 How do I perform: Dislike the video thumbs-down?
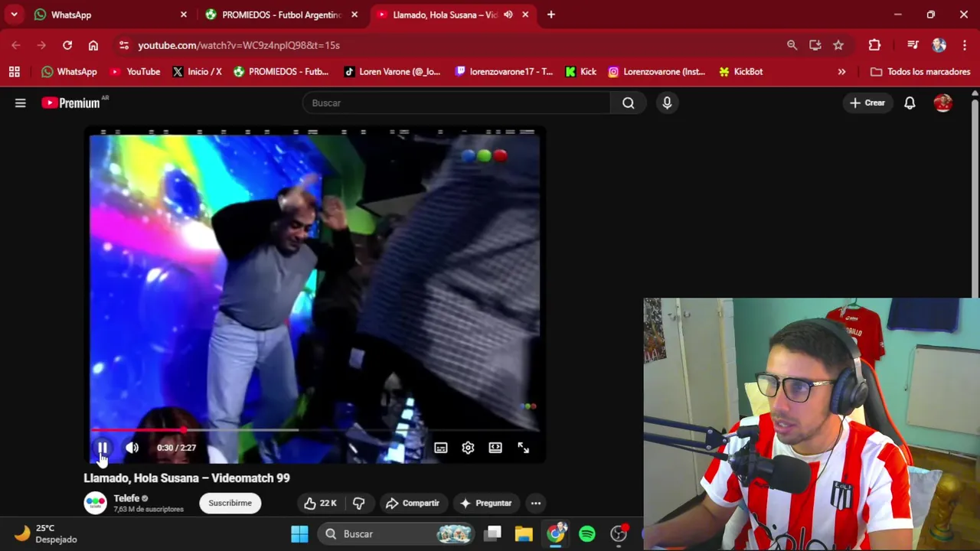pyautogui.click(x=358, y=503)
